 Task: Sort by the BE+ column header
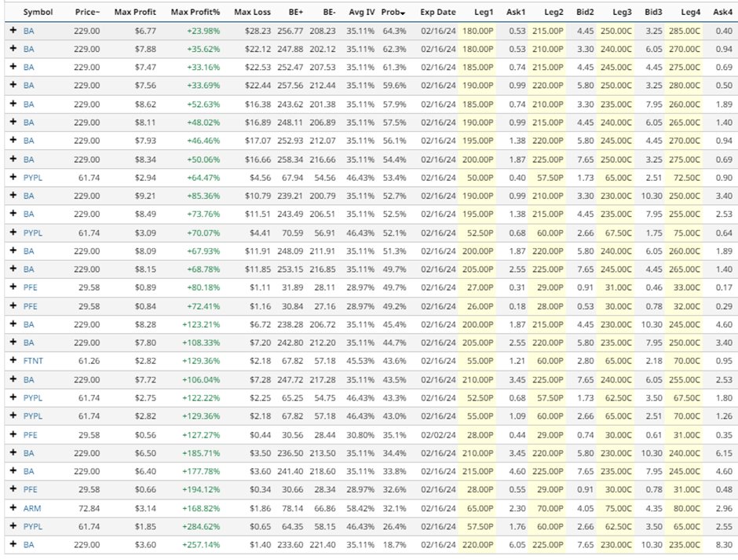point(295,13)
